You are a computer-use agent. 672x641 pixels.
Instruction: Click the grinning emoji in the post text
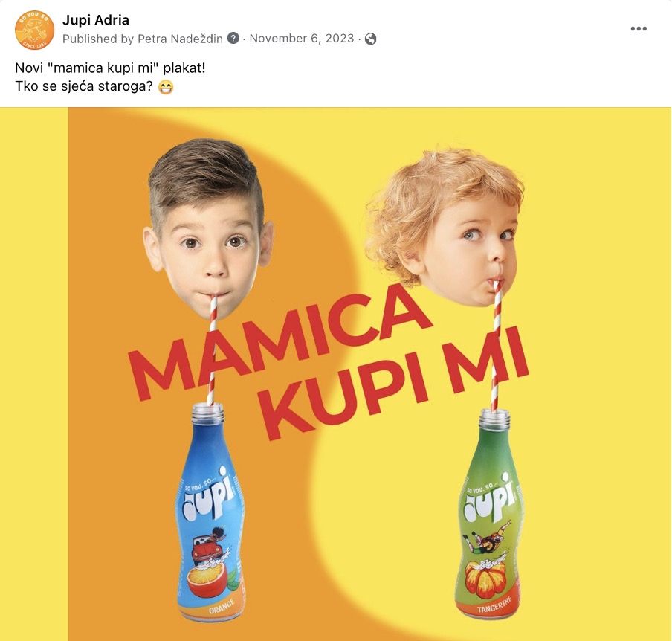pyautogui.click(x=166, y=87)
